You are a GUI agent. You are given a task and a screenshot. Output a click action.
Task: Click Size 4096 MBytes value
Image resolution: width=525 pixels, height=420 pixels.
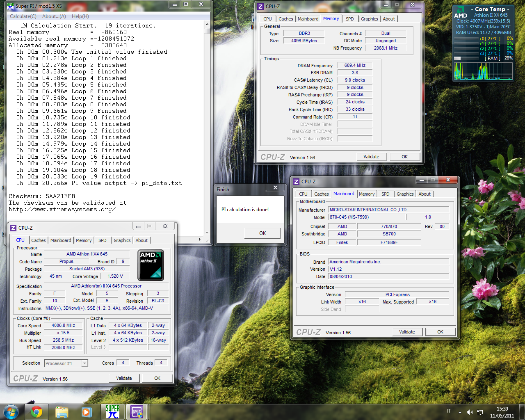click(x=304, y=41)
